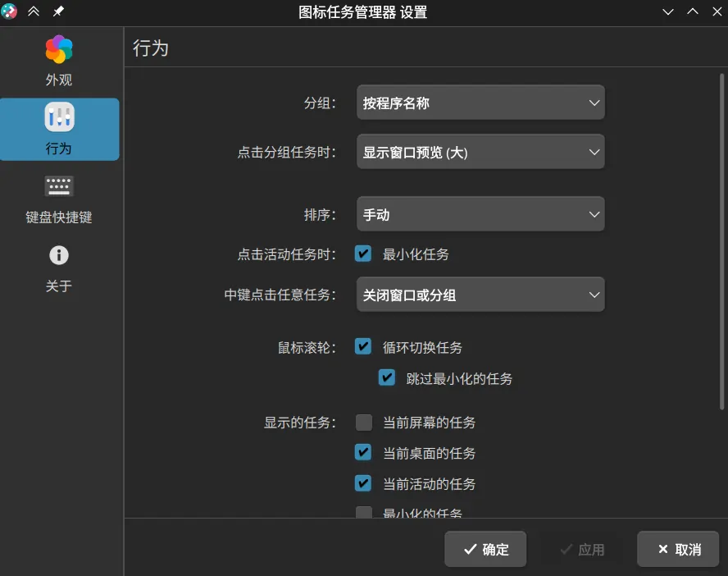Screen dimensions: 728x576
Task: Select the 行为 behavior sliders icon
Action: 59,117
